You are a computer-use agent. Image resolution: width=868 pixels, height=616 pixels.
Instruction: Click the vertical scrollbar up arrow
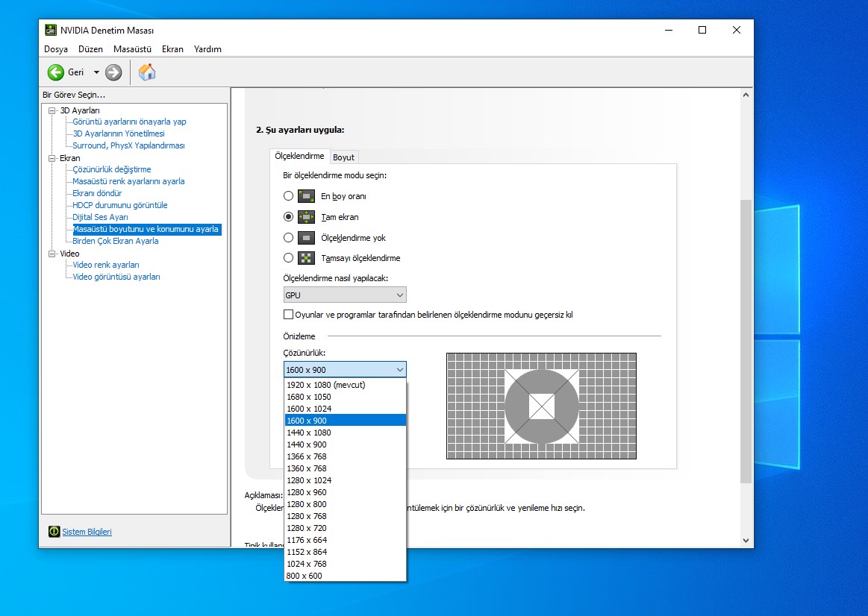746,95
